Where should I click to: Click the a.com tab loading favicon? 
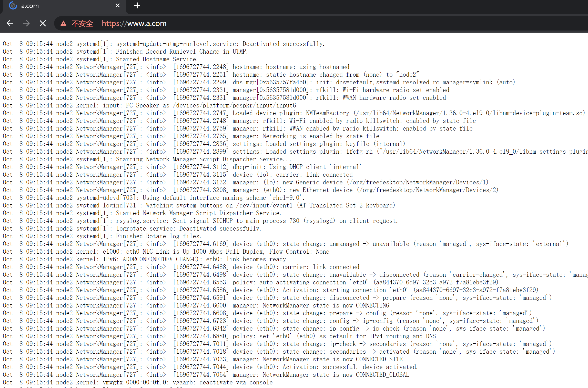click(x=13, y=5)
